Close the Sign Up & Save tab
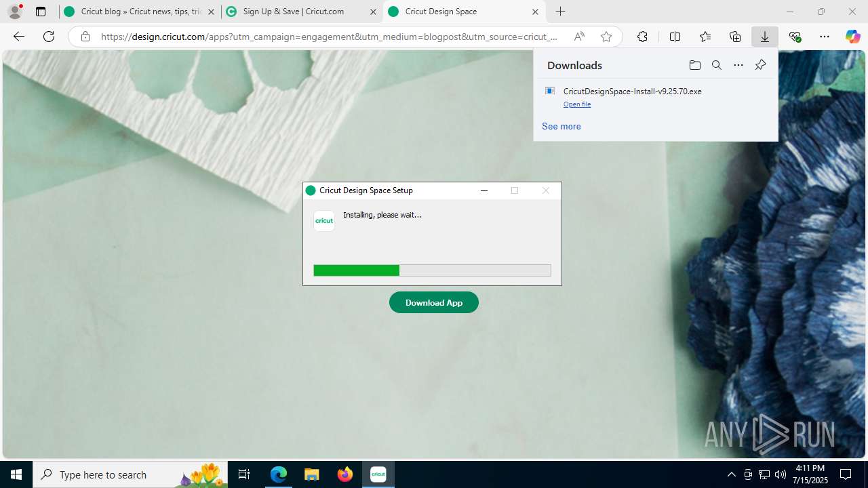This screenshot has height=488, width=868. tap(373, 12)
